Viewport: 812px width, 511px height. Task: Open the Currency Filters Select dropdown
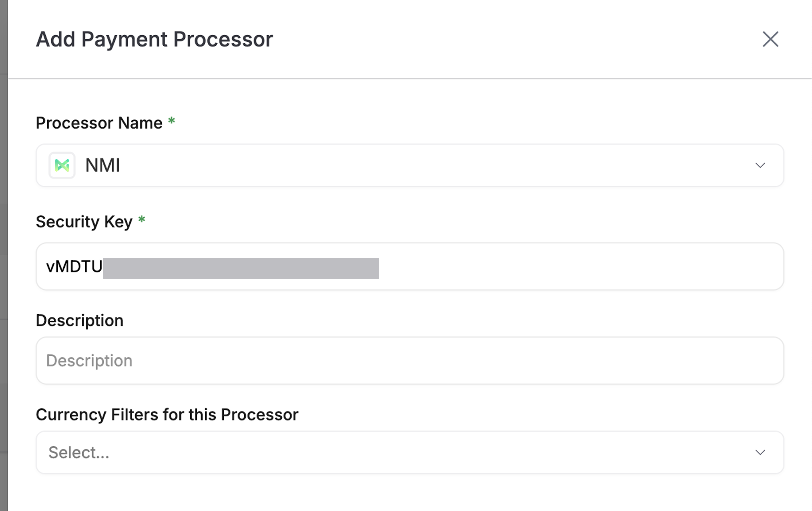410,452
